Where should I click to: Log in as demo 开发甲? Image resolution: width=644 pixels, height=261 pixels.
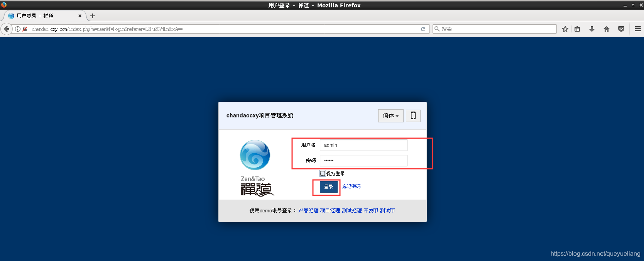pos(371,210)
